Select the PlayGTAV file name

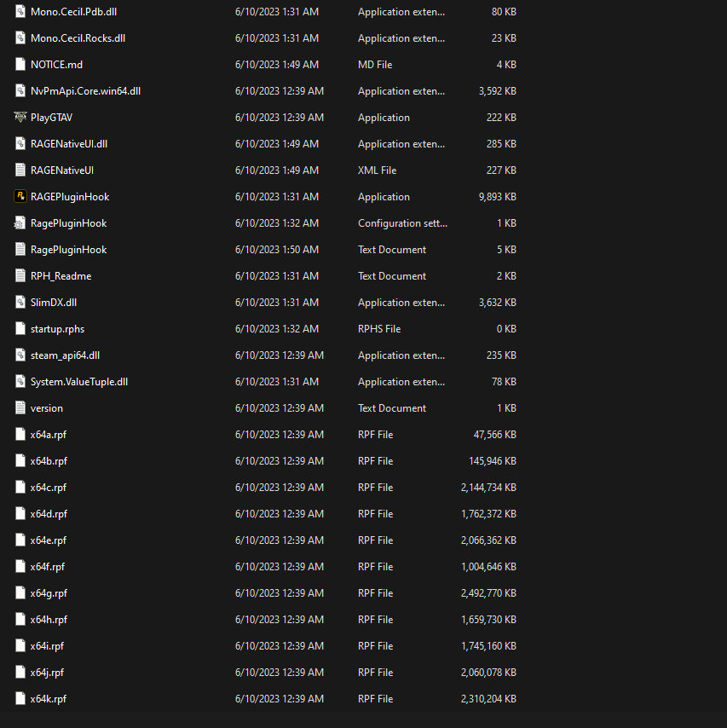(x=51, y=118)
